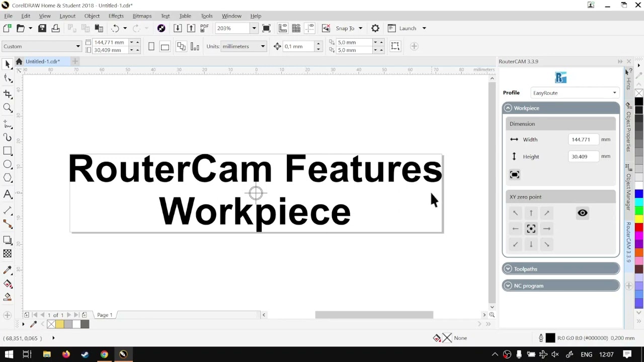Click the horizontal scrollbar thumb
Screen dimensions: 644x362
point(374,315)
